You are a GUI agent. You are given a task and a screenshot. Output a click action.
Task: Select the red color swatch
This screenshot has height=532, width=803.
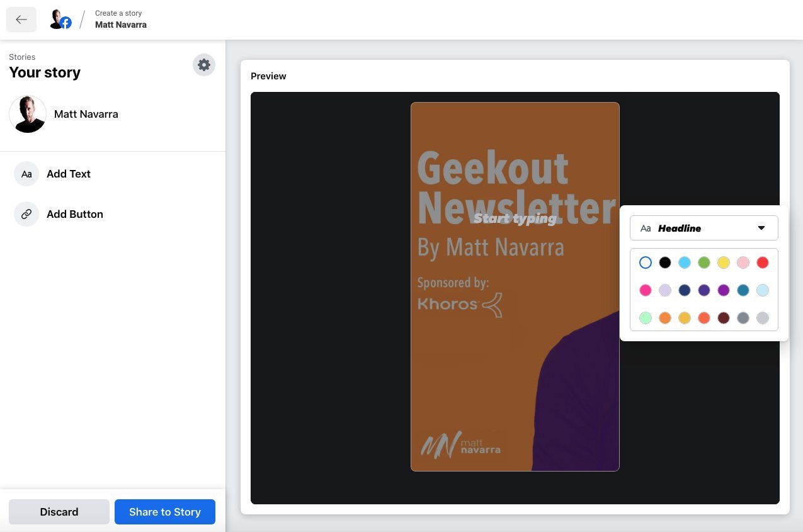[763, 263]
